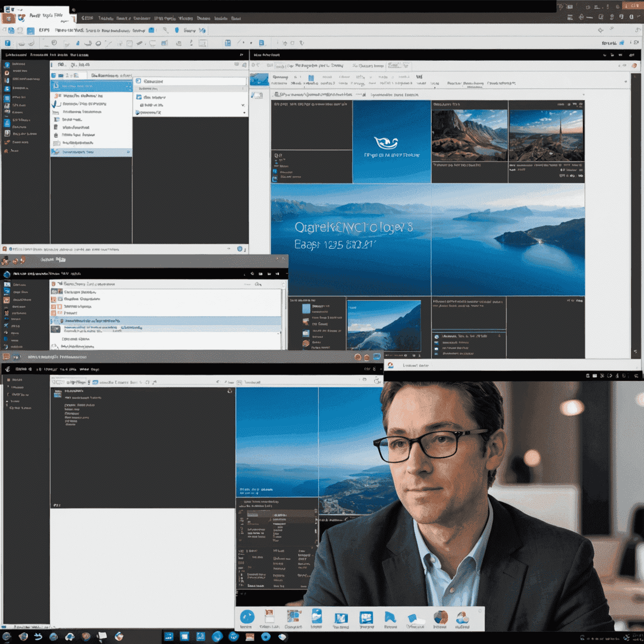Image resolution: width=644 pixels, height=644 pixels.
Task: Click the blue square panel icon in the third toolbar
Action: coord(228,43)
